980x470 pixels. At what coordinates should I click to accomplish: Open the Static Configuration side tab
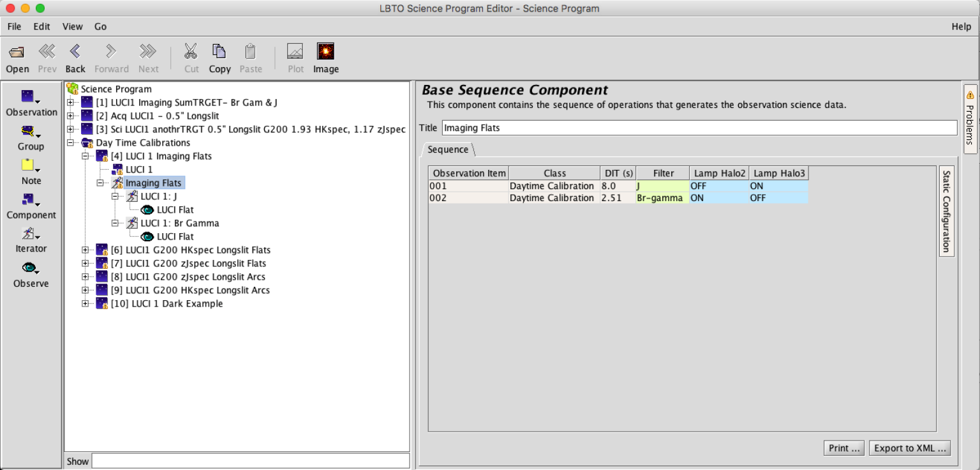[x=946, y=211]
